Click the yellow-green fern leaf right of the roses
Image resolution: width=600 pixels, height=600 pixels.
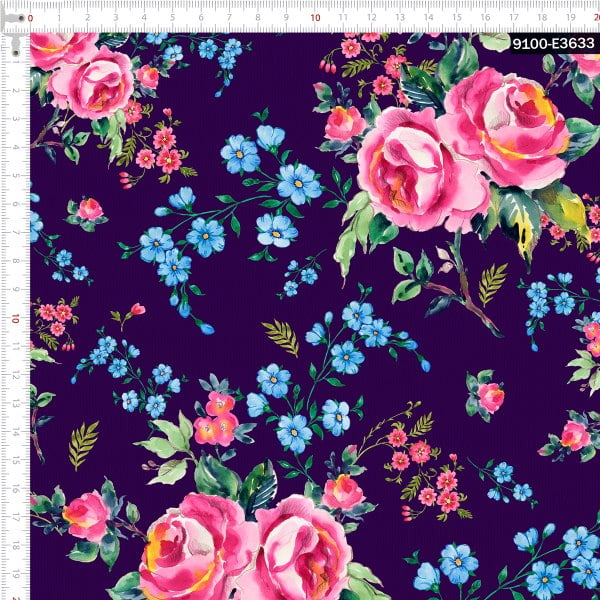tap(491, 284)
